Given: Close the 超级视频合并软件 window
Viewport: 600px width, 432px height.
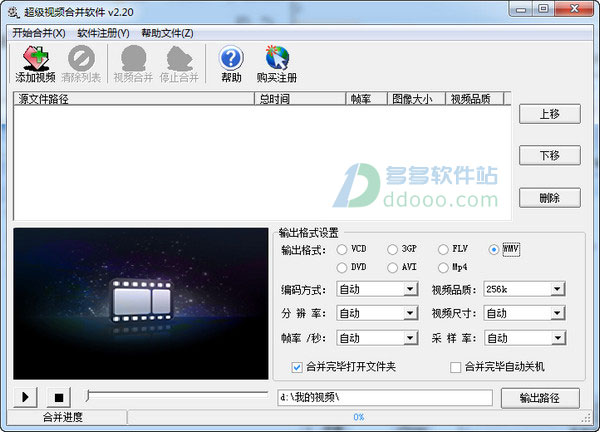Looking at the screenshot, I should (574, 9).
